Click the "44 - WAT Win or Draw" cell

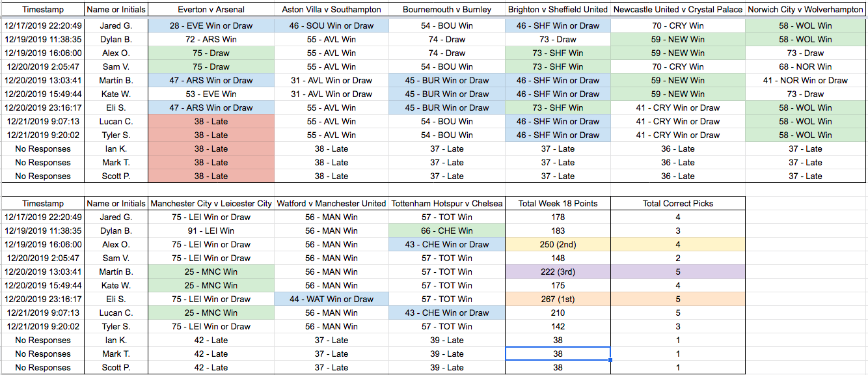[x=331, y=299]
